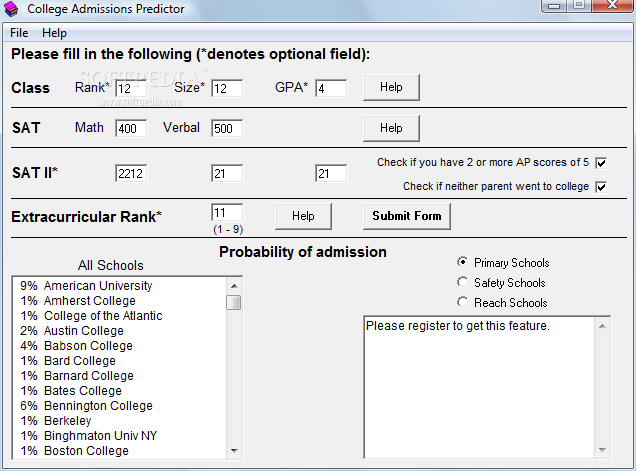Click the GPA input field

[x=331, y=88]
